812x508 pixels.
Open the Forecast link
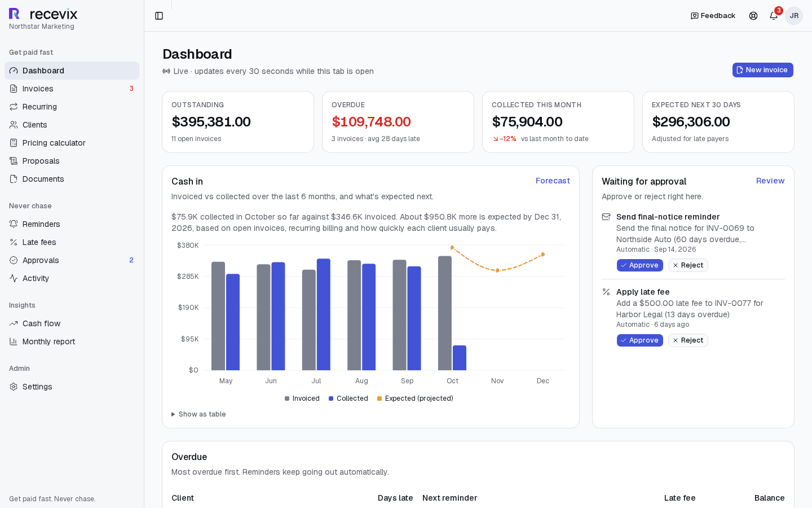pos(553,181)
